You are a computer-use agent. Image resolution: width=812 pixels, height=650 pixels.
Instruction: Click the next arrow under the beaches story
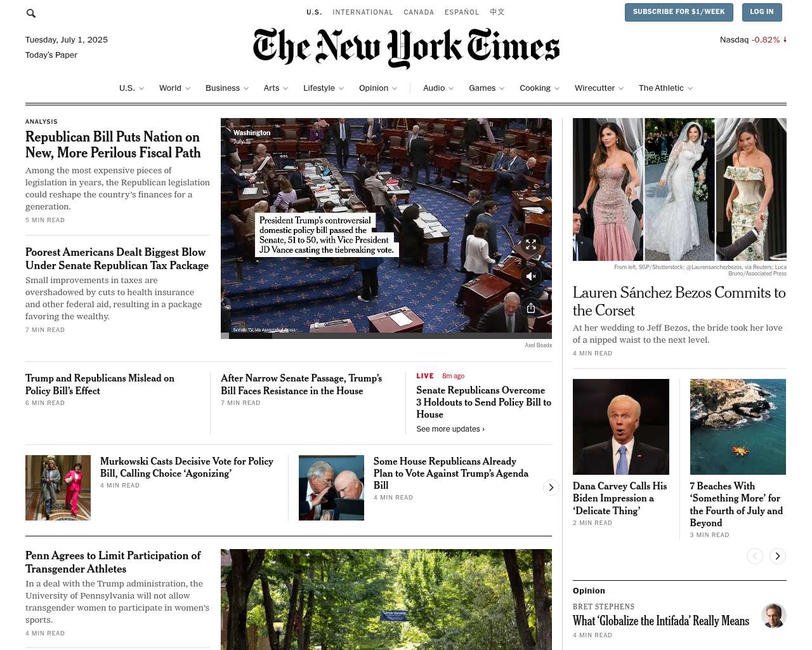point(777,556)
